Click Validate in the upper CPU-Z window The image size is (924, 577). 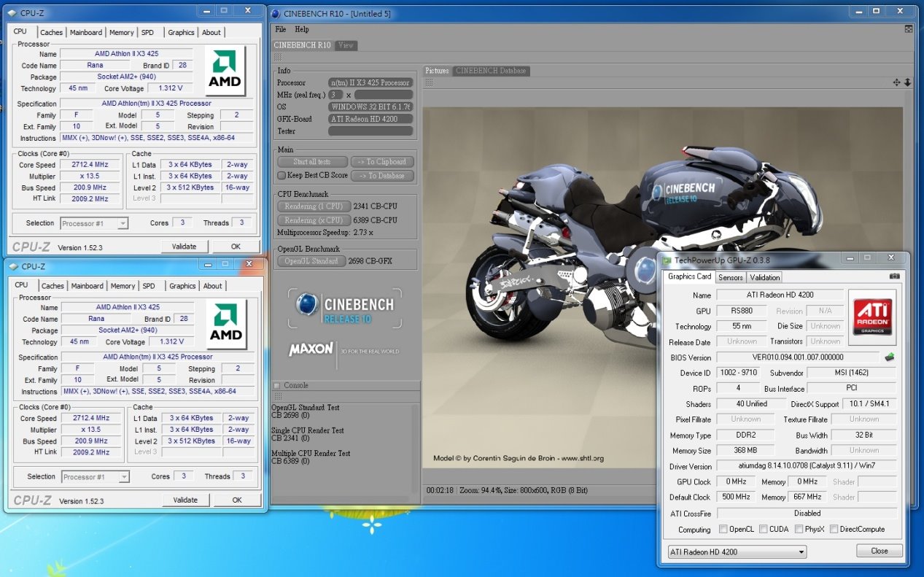pyautogui.click(x=184, y=247)
